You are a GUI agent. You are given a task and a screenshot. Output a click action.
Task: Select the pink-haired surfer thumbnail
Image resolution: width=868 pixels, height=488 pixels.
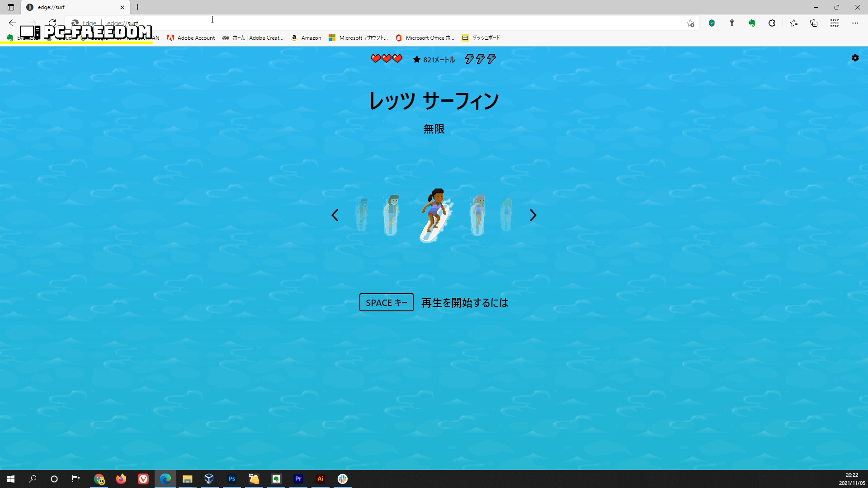pos(478,215)
